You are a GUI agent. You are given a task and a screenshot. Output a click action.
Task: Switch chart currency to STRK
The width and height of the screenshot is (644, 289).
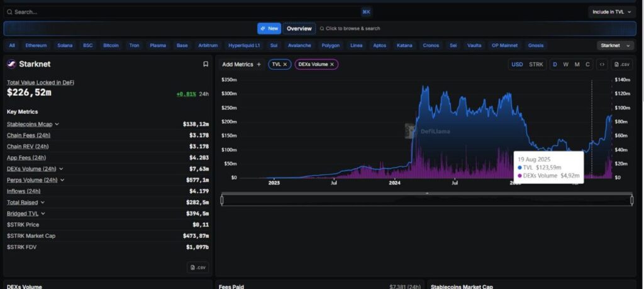click(536, 64)
